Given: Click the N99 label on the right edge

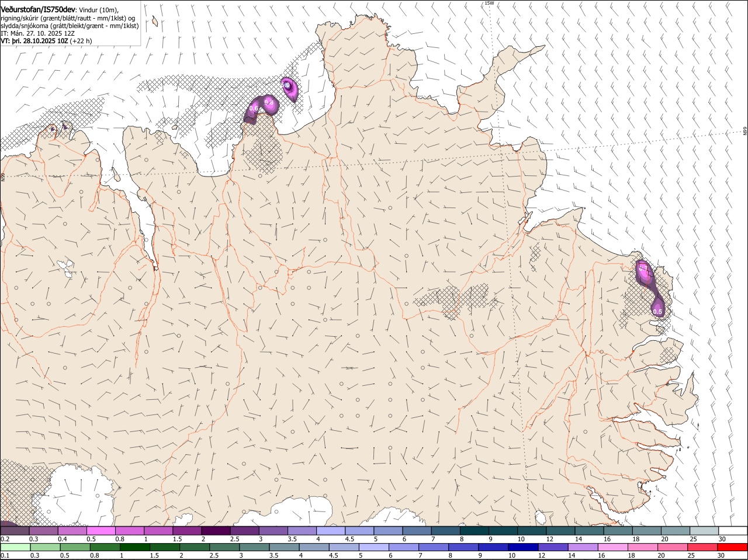Looking at the screenshot, I should [x=745, y=132].
